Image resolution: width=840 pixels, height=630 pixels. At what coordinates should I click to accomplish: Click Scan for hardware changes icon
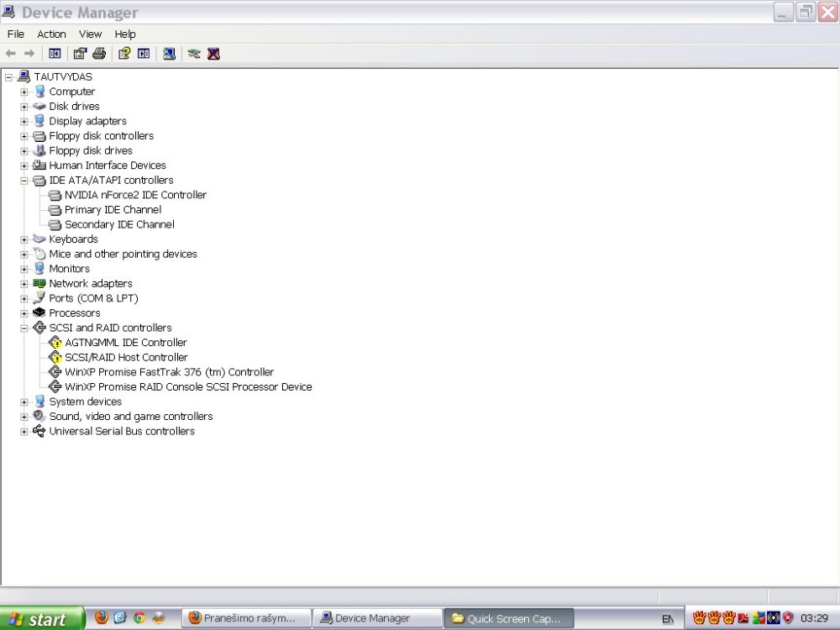pos(169,54)
